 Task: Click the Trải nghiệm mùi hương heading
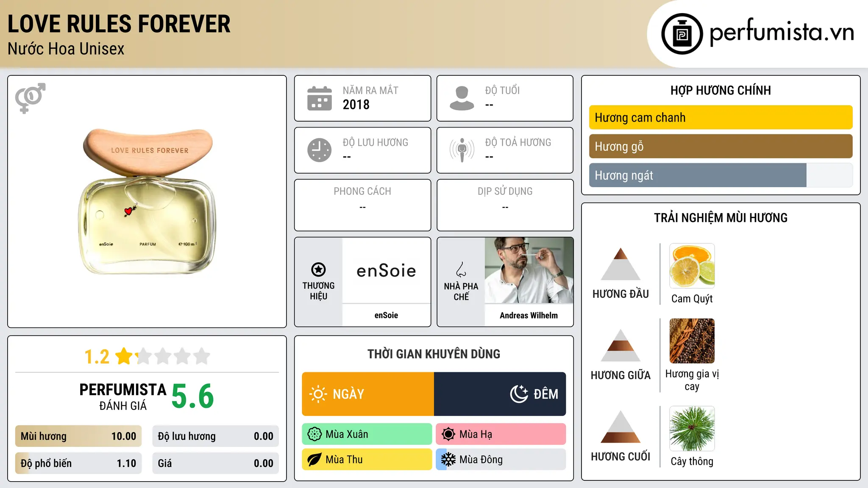(x=721, y=218)
